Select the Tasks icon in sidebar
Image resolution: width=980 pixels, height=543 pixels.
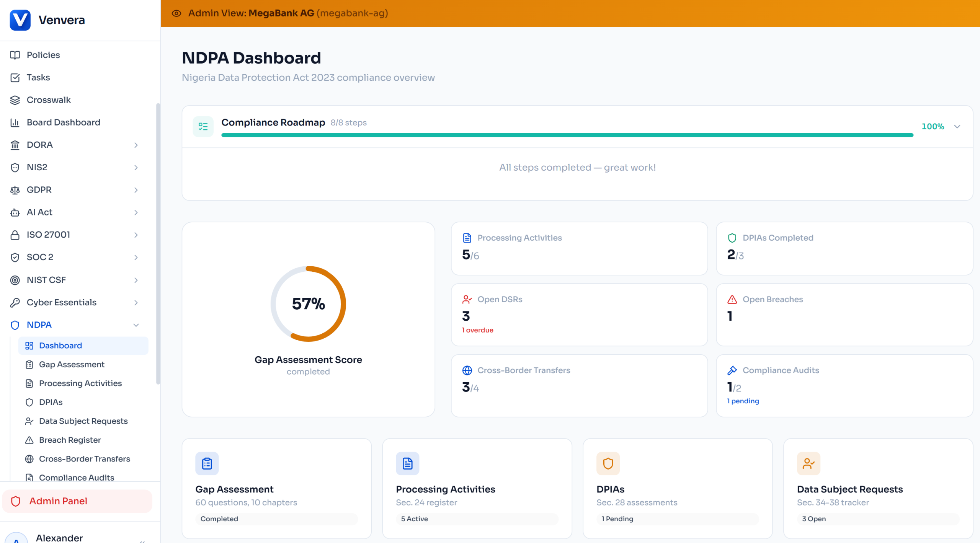click(15, 77)
